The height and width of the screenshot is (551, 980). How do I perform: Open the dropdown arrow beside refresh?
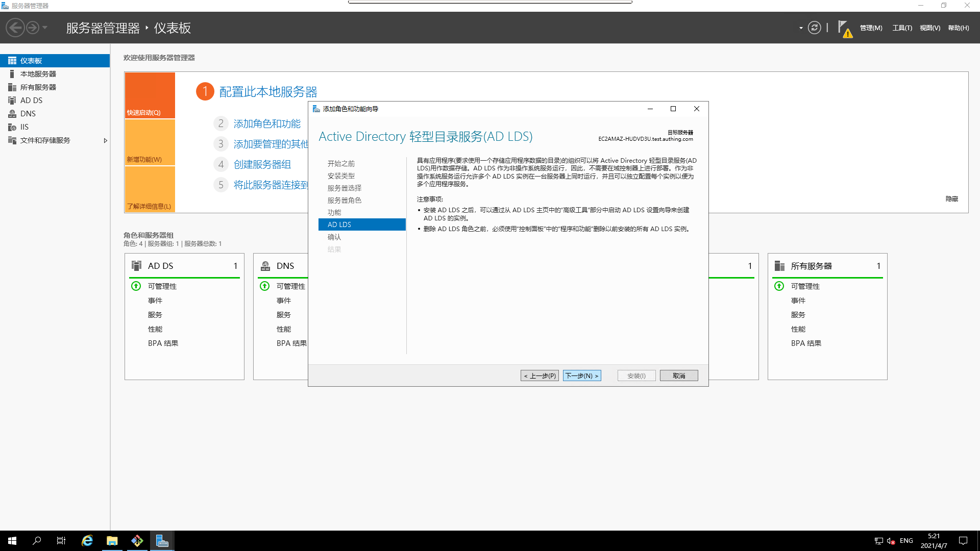(x=800, y=28)
